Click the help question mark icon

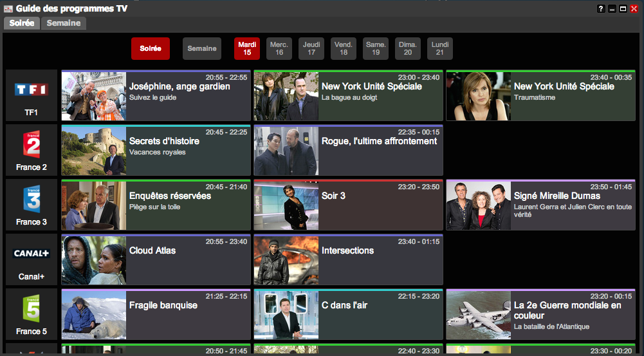[601, 8]
